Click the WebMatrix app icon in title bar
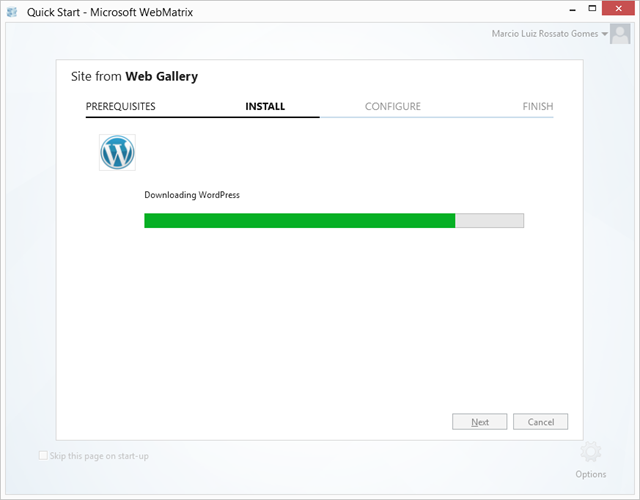 [12, 12]
